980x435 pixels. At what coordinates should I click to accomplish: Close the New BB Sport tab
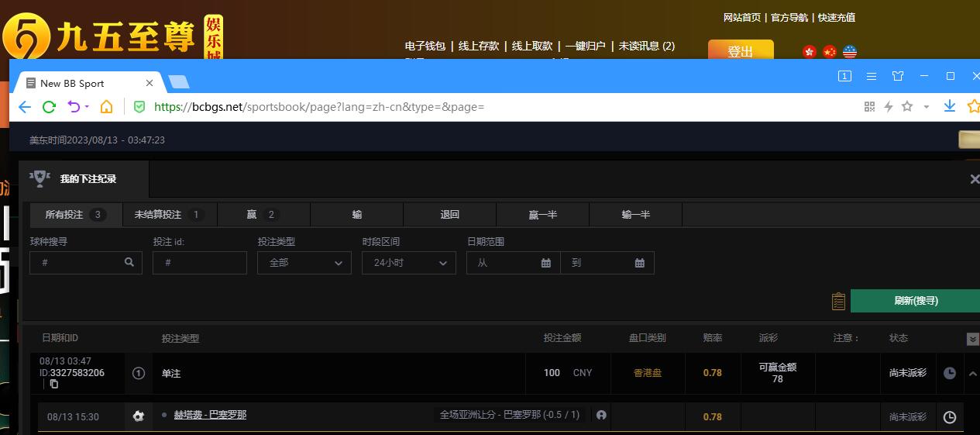[x=150, y=83]
